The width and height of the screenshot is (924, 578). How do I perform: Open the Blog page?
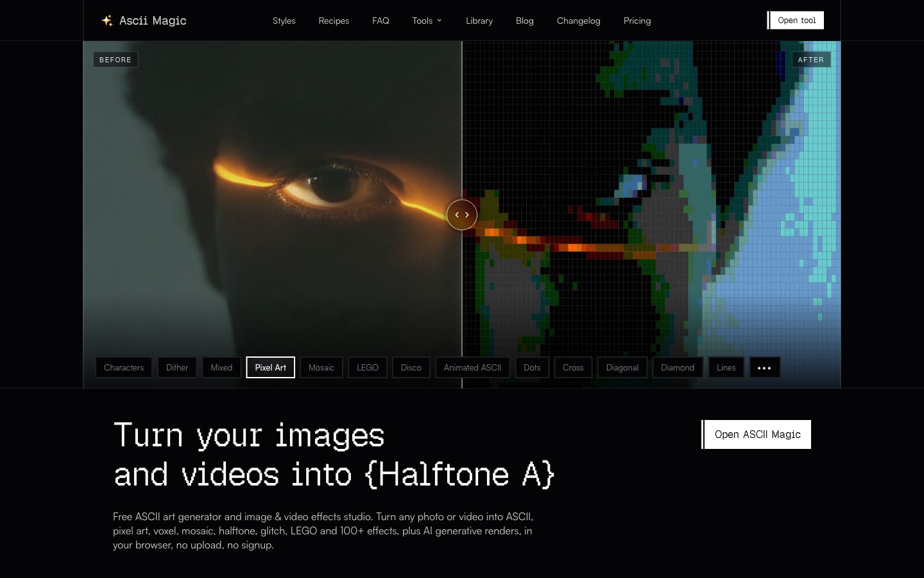(x=525, y=21)
